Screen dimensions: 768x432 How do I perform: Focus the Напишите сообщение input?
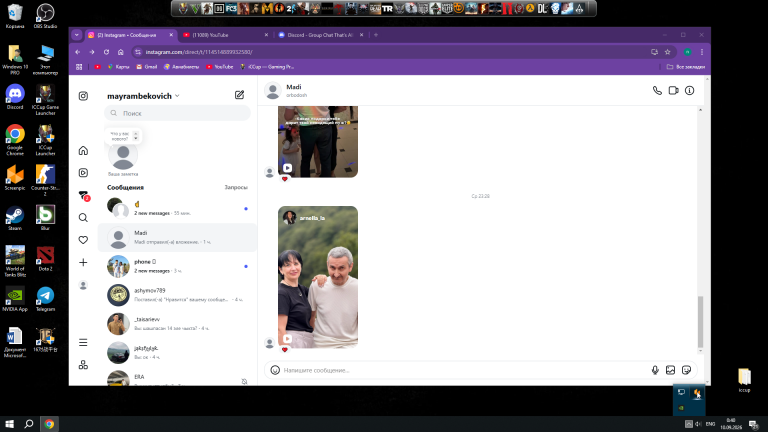(465, 370)
